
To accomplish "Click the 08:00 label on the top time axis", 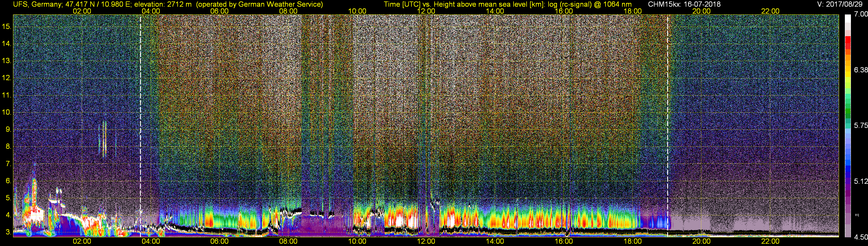I will pos(288,11).
